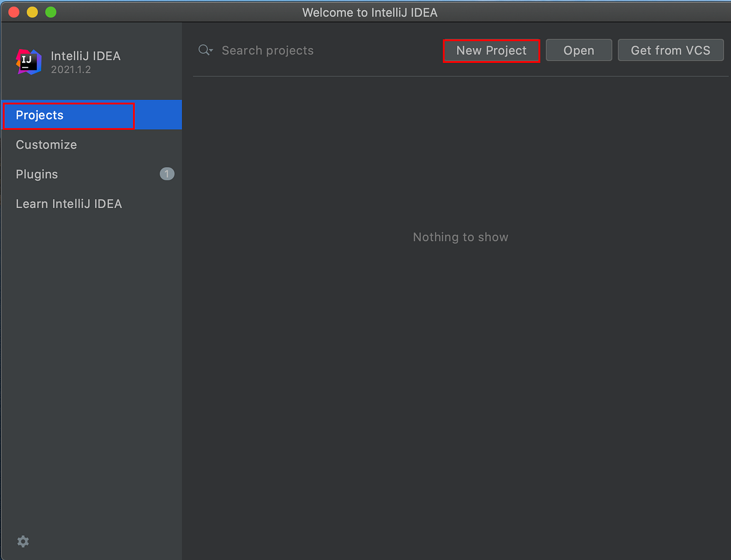Screen dimensions: 731x560
Task: Switch to the Customize section
Action: click(x=46, y=144)
